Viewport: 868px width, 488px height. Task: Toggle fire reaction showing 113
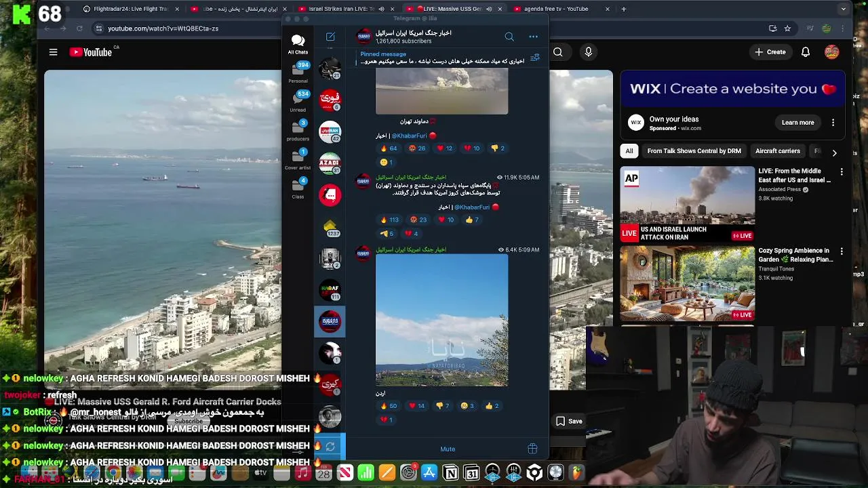(390, 220)
